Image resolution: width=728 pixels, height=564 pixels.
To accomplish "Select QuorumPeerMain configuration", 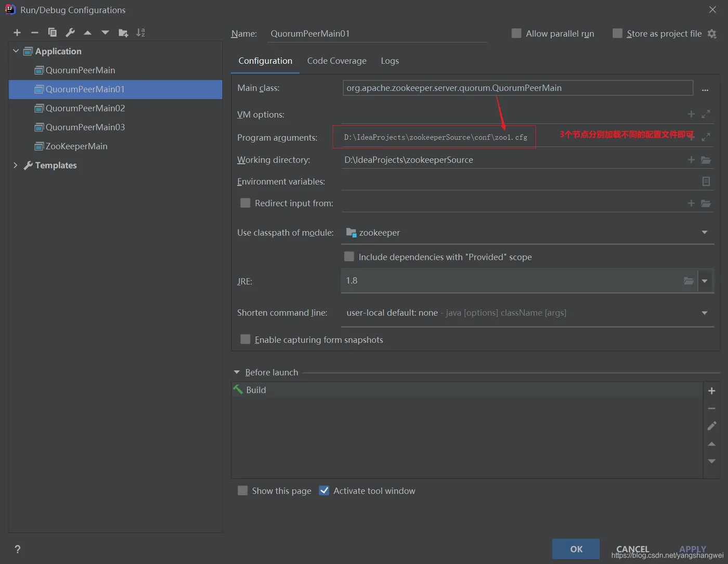I will click(x=115, y=70).
